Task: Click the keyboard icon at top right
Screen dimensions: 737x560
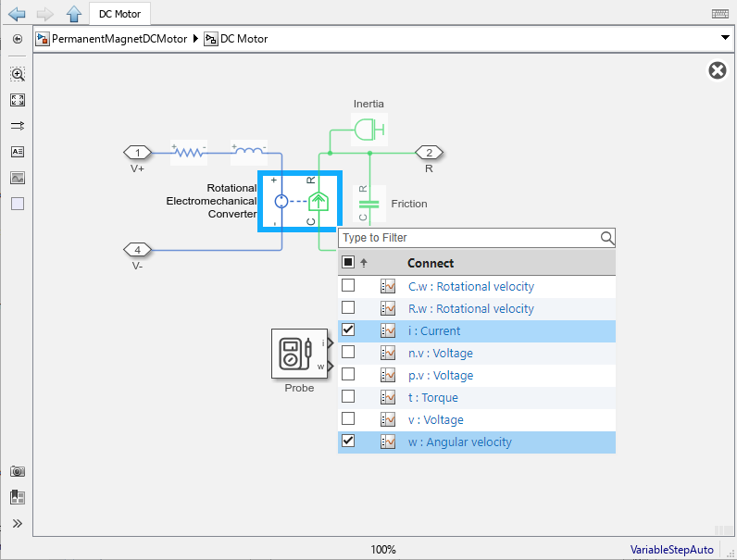Action: click(x=719, y=14)
